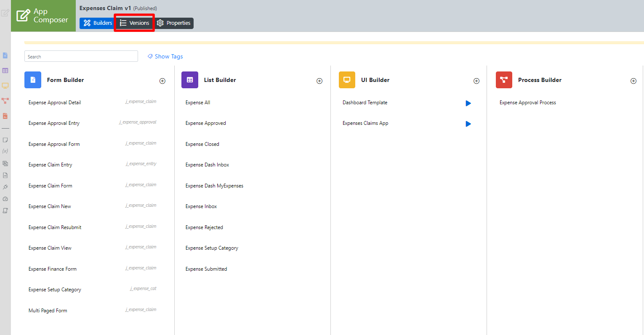Viewport: 644px width, 335px height.
Task: Click into the Search field
Action: pos(81,56)
